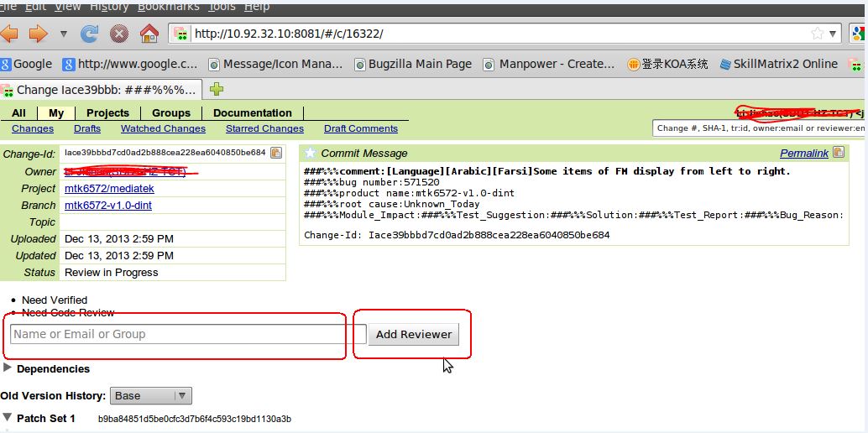Open the SkillMatrix2 Online bookmark
Viewport: 868px width, 433px height.
click(x=778, y=65)
